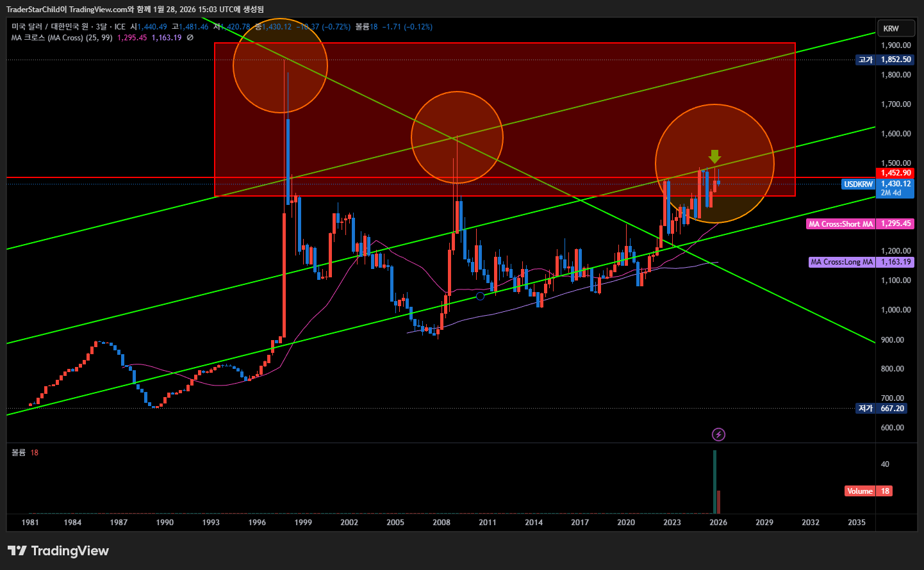Click the USDKRW symbol price label

coord(858,184)
